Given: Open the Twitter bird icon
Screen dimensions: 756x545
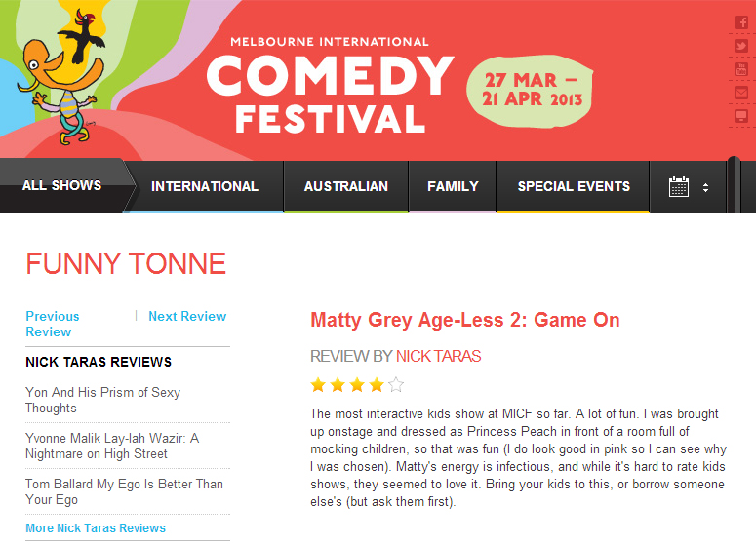Looking at the screenshot, I should pyautogui.click(x=741, y=46).
